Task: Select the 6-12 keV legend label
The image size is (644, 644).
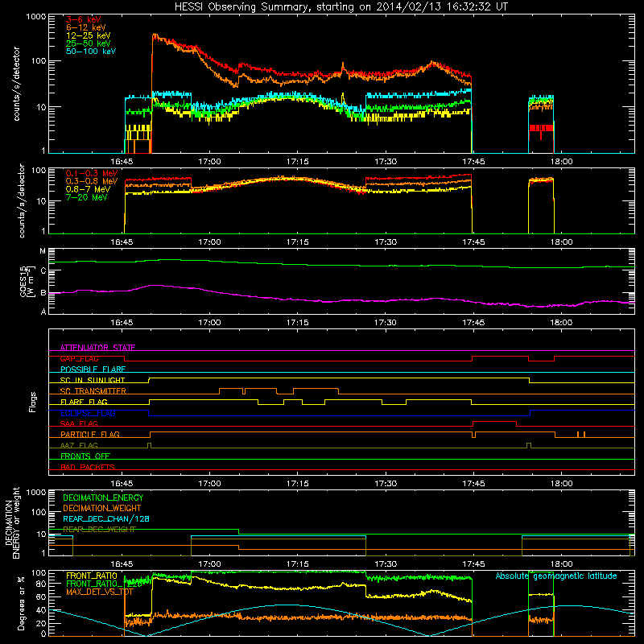Action: [x=86, y=27]
